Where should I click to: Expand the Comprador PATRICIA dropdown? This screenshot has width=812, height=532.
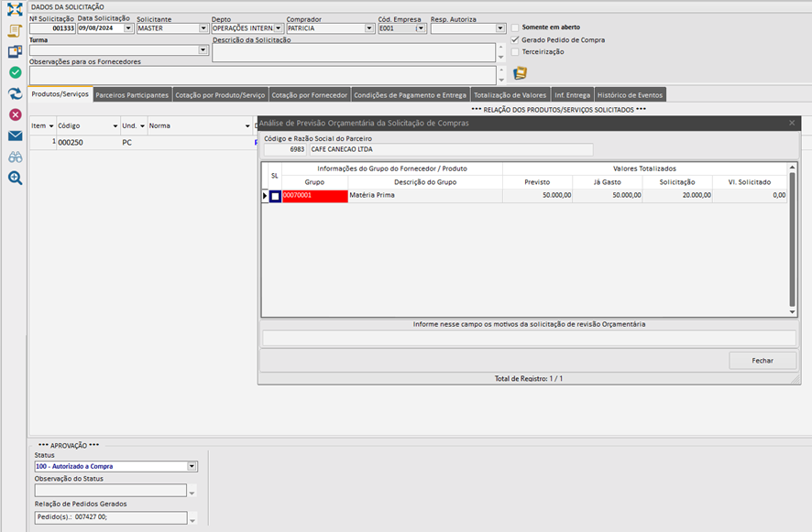[x=369, y=28]
